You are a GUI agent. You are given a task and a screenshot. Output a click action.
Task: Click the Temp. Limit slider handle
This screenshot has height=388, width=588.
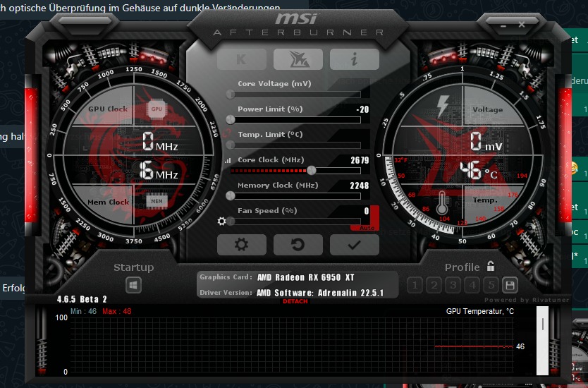231,145
